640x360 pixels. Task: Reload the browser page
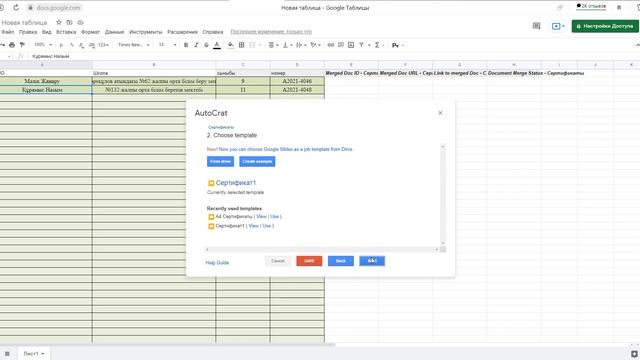[x=16, y=7]
